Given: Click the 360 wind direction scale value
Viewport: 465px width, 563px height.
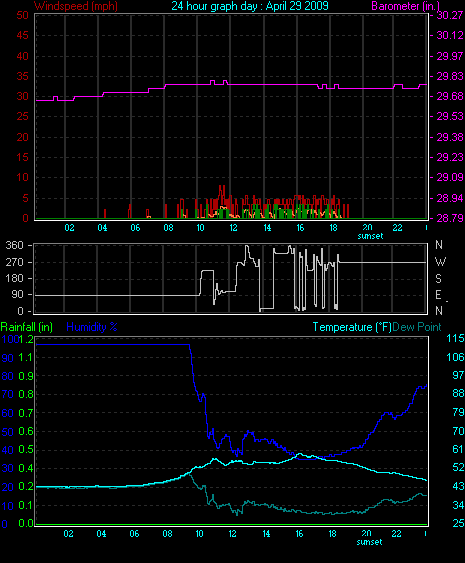Looking at the screenshot, I should [14, 246].
